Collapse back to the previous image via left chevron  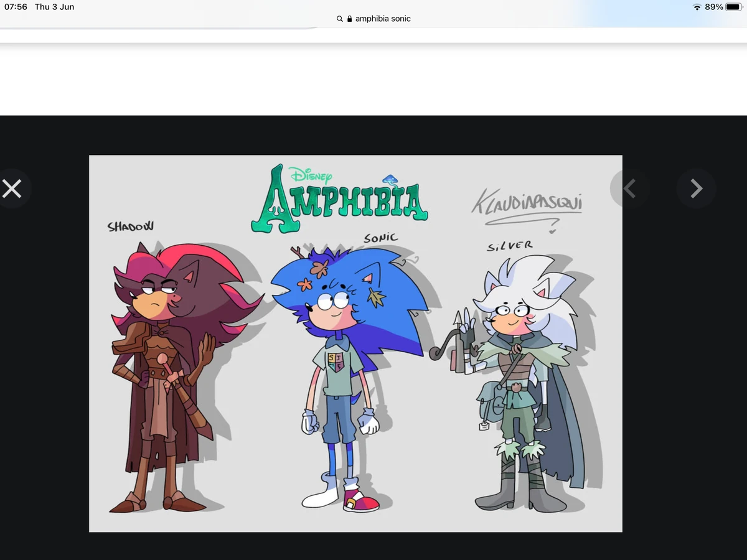(629, 188)
